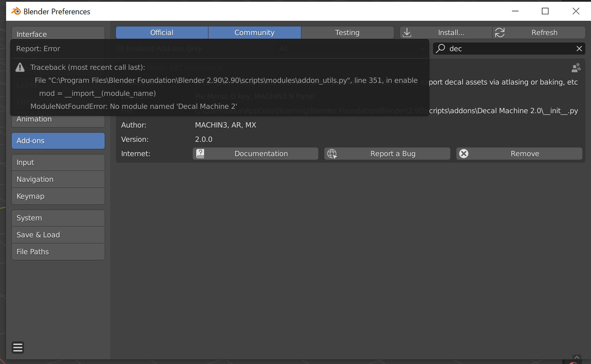Expand the chevron arrow in the Blender window behind
The width and height of the screenshot is (591, 364).
click(x=576, y=357)
